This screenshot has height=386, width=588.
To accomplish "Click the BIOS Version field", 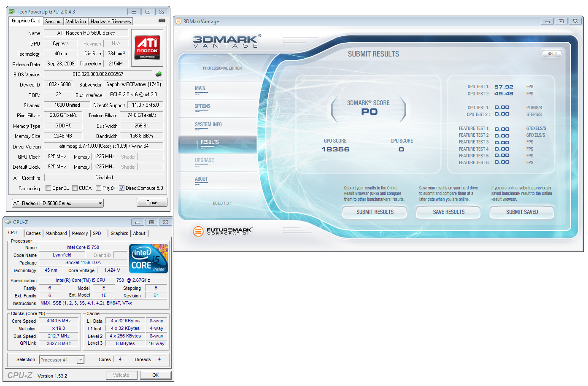I will click(x=98, y=74).
